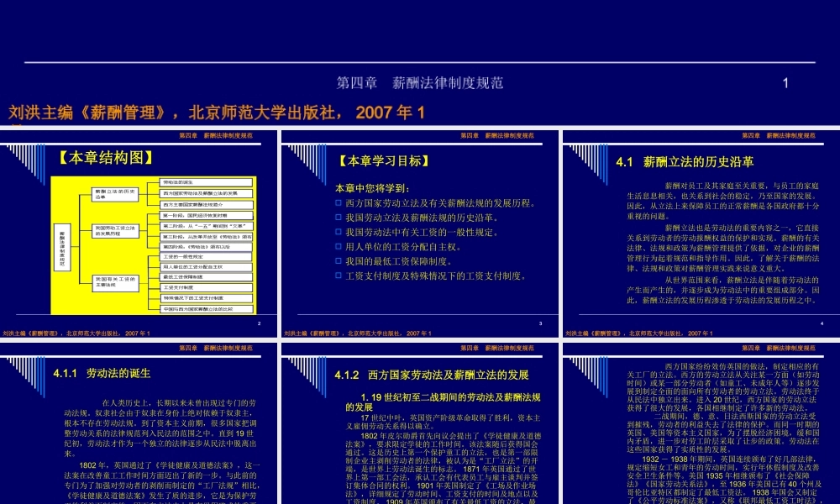Click paragraph starting 在人类历史上,长期以来
Viewport: 840px width, 504px height.
click(x=160, y=428)
